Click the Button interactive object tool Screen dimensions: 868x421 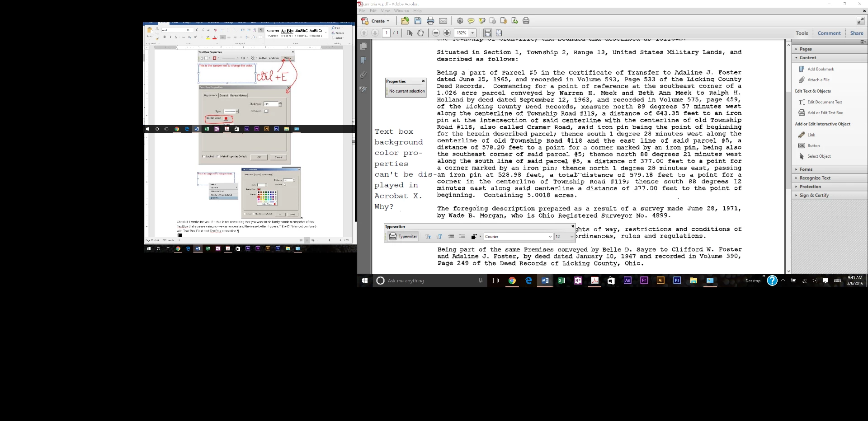point(809,145)
